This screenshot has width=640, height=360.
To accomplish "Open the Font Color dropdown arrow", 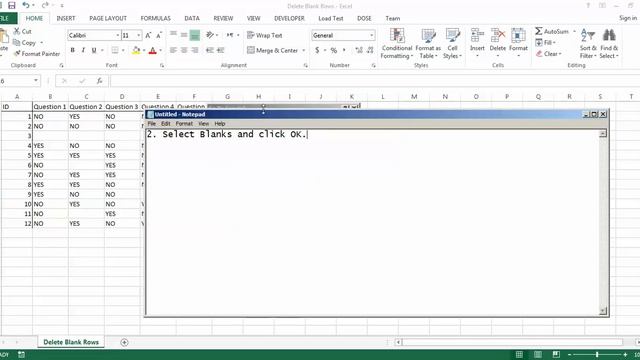I will [160, 50].
